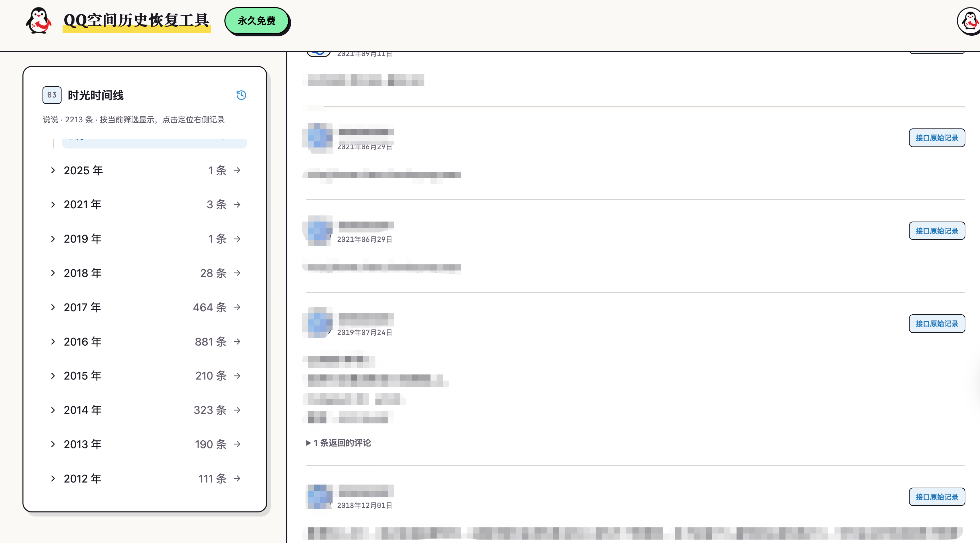Expand the 2019 年 year chevron
Viewport: 980px width, 543px height.
point(53,239)
